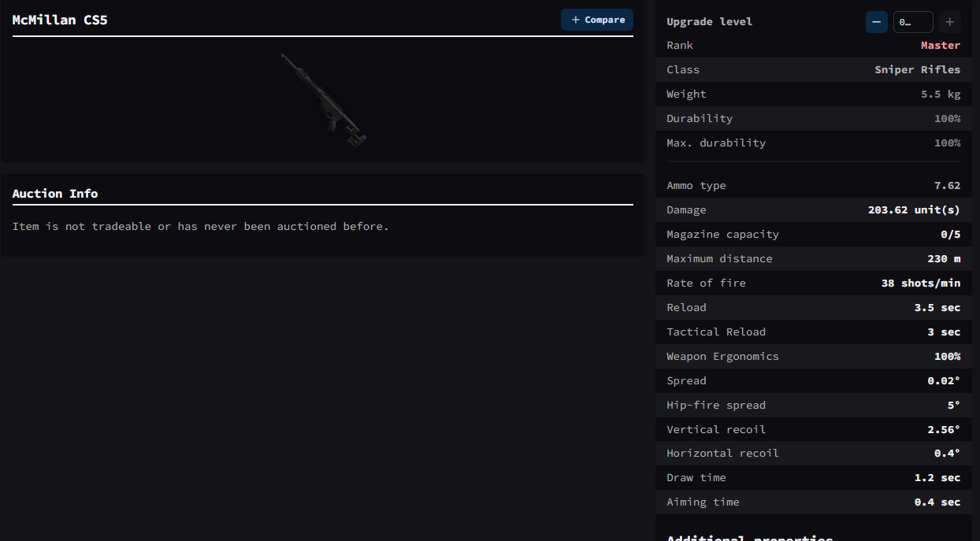
Task: Click the 0.4° horizontal recoil value
Action: [947, 454]
